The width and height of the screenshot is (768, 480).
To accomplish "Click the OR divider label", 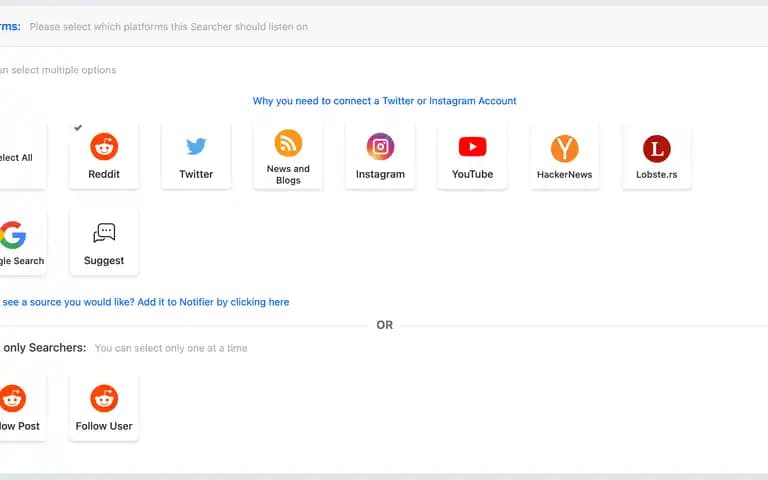I will tap(384, 325).
